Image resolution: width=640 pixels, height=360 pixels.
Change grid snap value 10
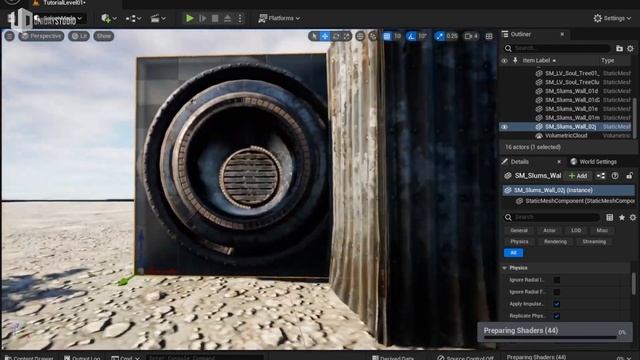click(397, 36)
